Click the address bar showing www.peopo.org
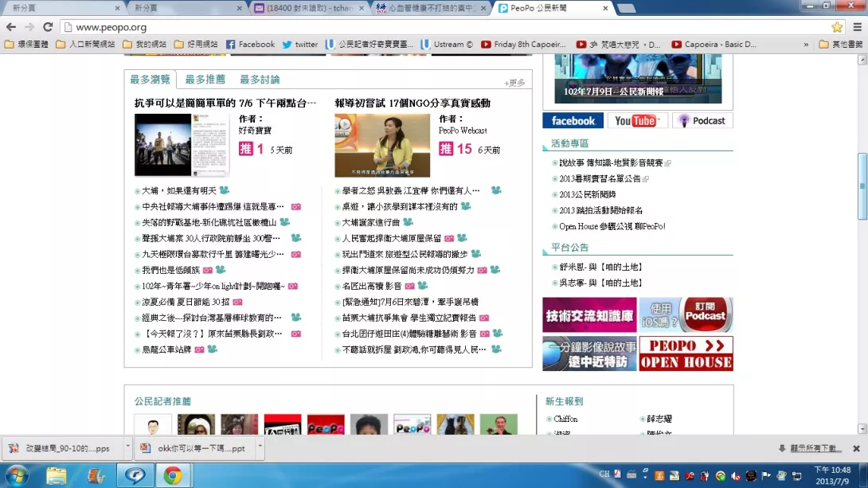 pyautogui.click(x=443, y=26)
